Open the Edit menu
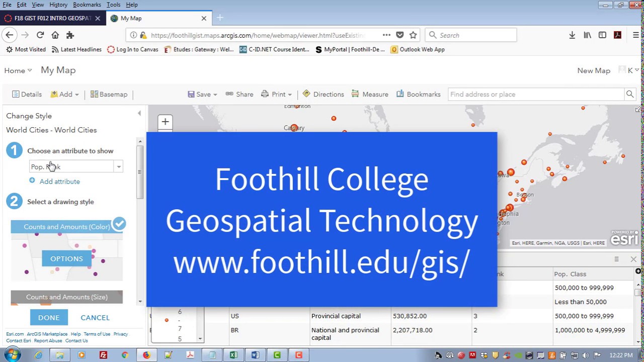The width and height of the screenshot is (644, 362). 22,5
